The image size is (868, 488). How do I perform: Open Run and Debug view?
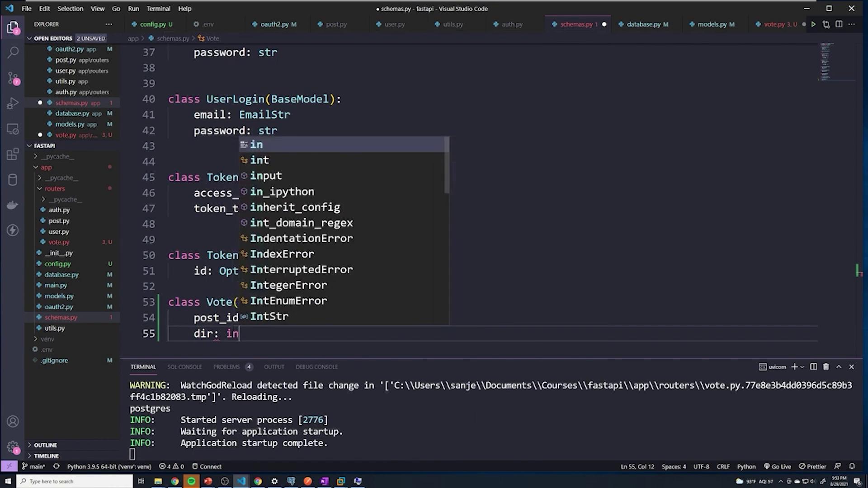[x=13, y=103]
